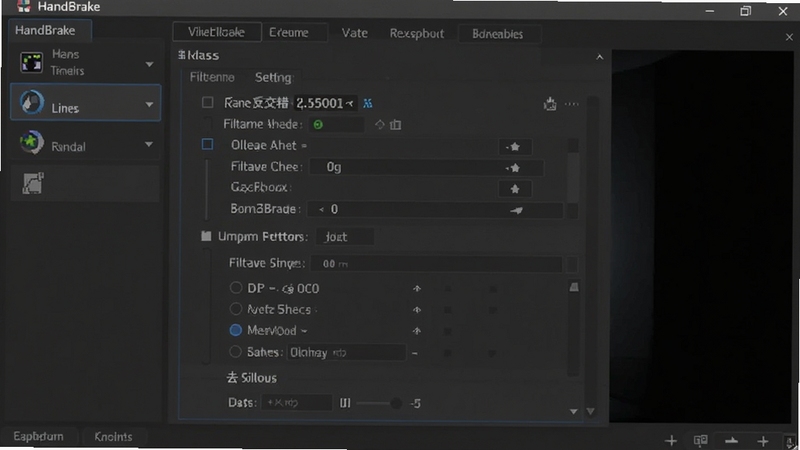Click the star button in Olleae Ahet row
Viewport: 800px width, 450px height.
click(x=515, y=147)
